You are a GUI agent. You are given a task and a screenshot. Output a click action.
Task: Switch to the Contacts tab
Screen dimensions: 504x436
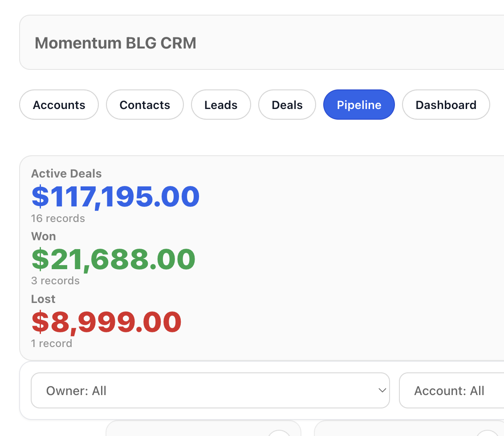145,105
